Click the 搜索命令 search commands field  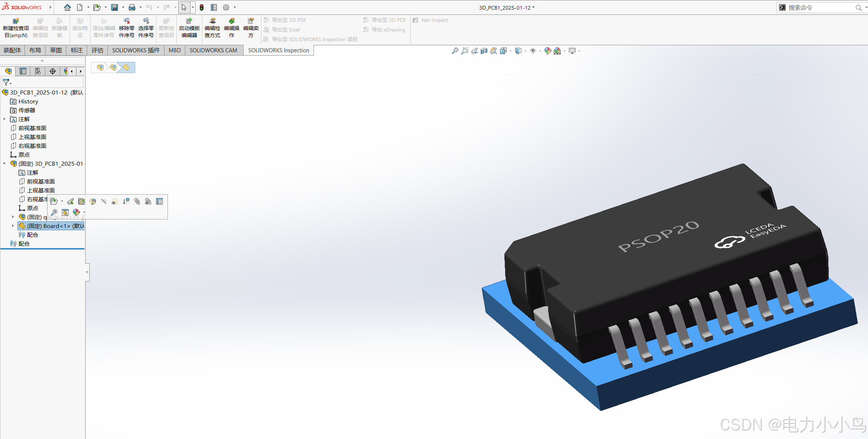click(x=821, y=7)
